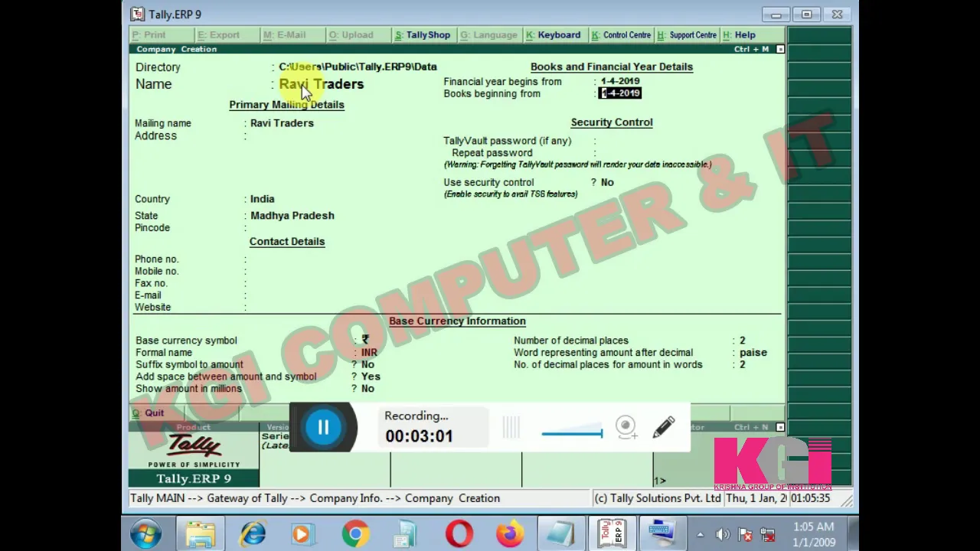Close the lower info panel beside Ctrl + N
Screen dimensions: 980x551
coord(780,427)
